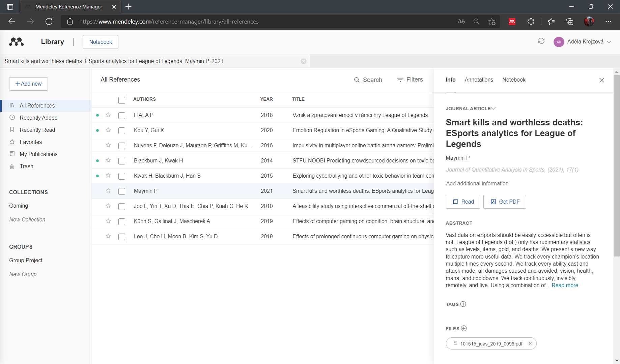Switch to the Annotations tab
This screenshot has height=364, width=620.
(x=479, y=80)
